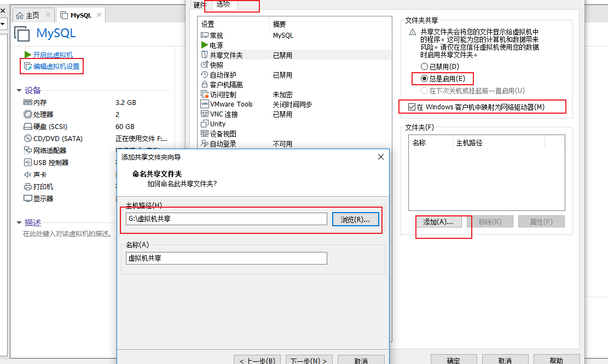Click Cancel (取消) in settings dialog

(x=505, y=359)
